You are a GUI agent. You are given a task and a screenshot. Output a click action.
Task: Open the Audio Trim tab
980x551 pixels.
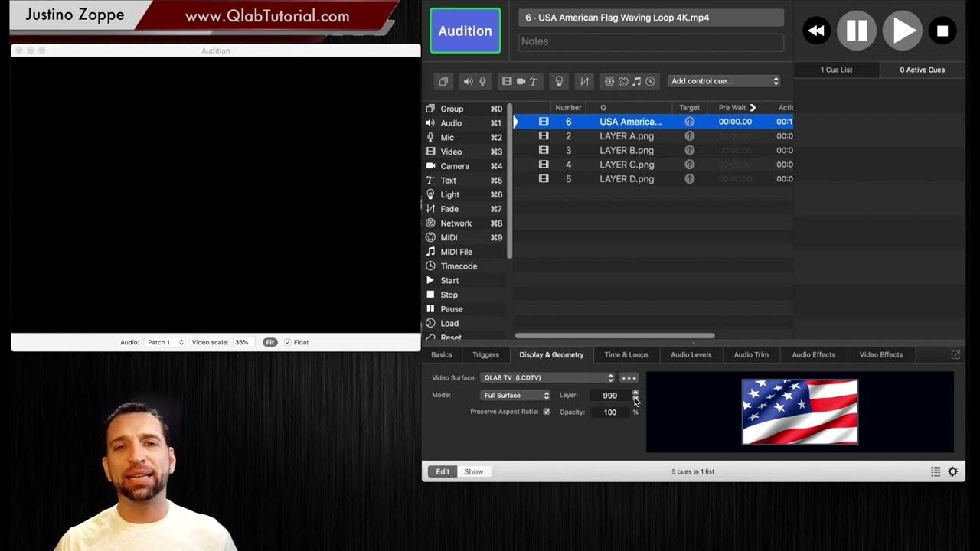751,354
